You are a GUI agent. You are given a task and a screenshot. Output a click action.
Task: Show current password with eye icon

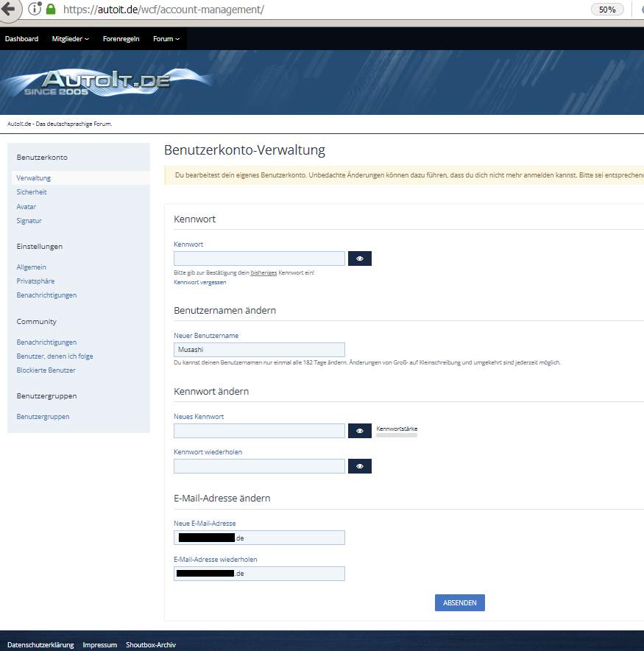point(360,258)
